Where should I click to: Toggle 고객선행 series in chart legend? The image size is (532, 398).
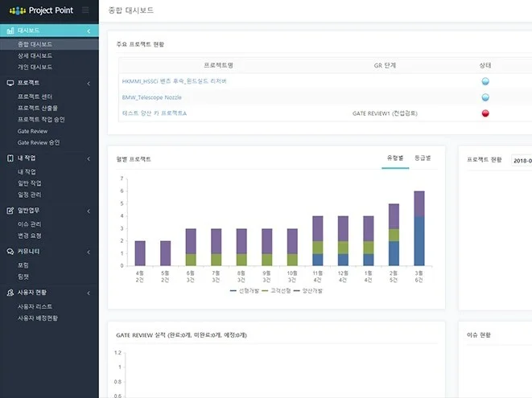[278, 289]
